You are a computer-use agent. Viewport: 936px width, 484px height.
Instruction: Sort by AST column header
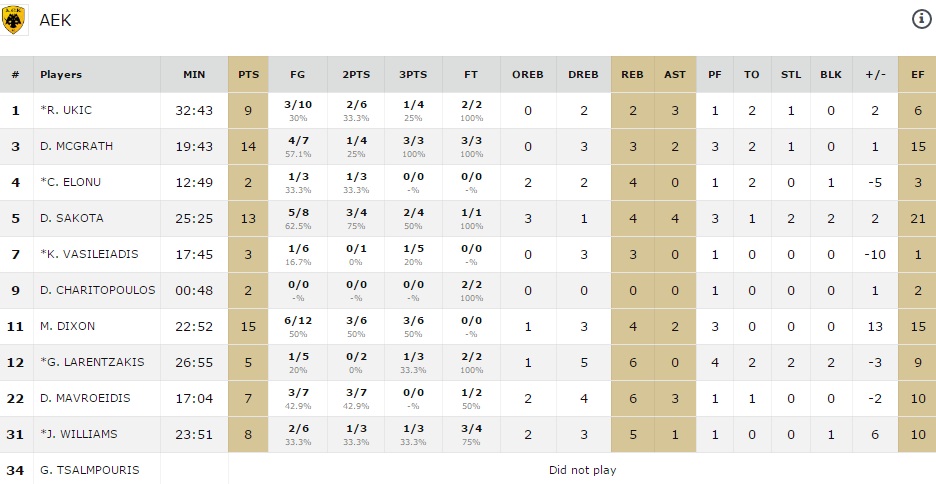(675, 75)
